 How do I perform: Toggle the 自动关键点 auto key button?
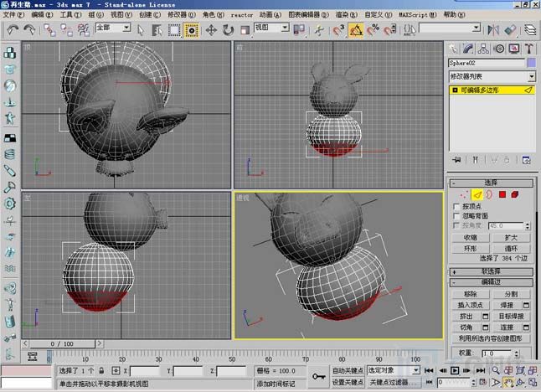348,370
